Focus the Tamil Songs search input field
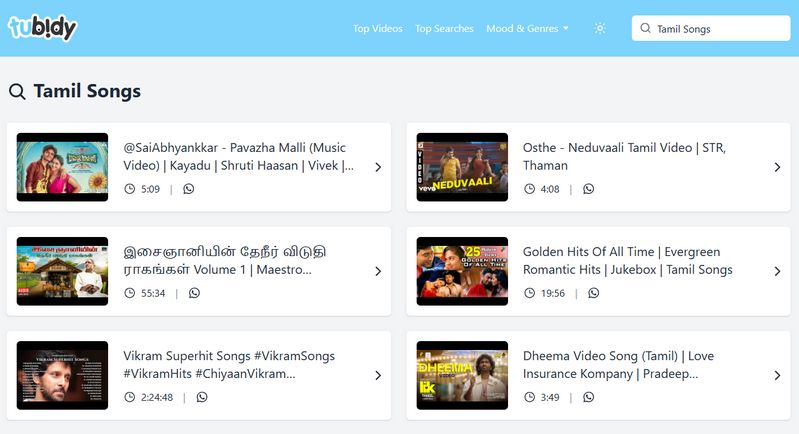This screenshot has height=434, width=799. tap(711, 28)
